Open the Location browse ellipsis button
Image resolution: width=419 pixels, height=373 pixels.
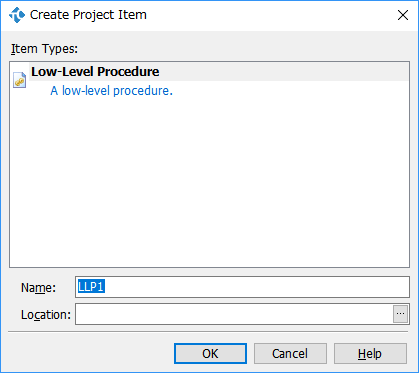[400, 314]
